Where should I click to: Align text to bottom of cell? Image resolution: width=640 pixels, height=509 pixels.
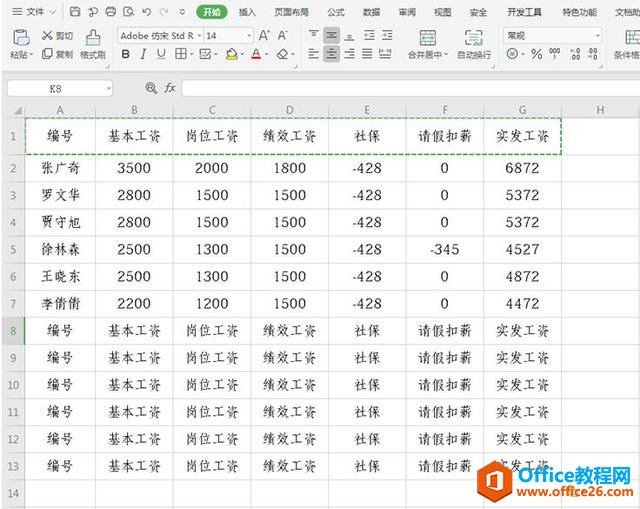click(x=349, y=36)
